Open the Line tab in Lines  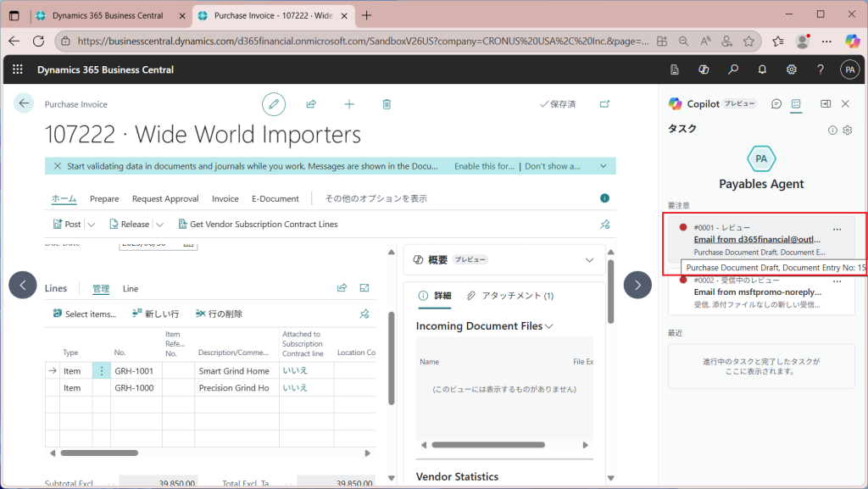(x=131, y=288)
